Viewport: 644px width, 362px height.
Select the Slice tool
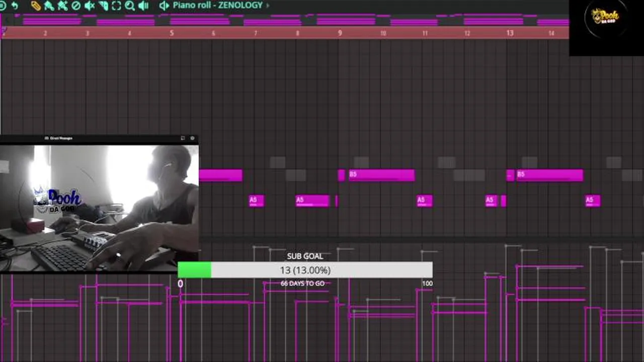[x=103, y=6]
